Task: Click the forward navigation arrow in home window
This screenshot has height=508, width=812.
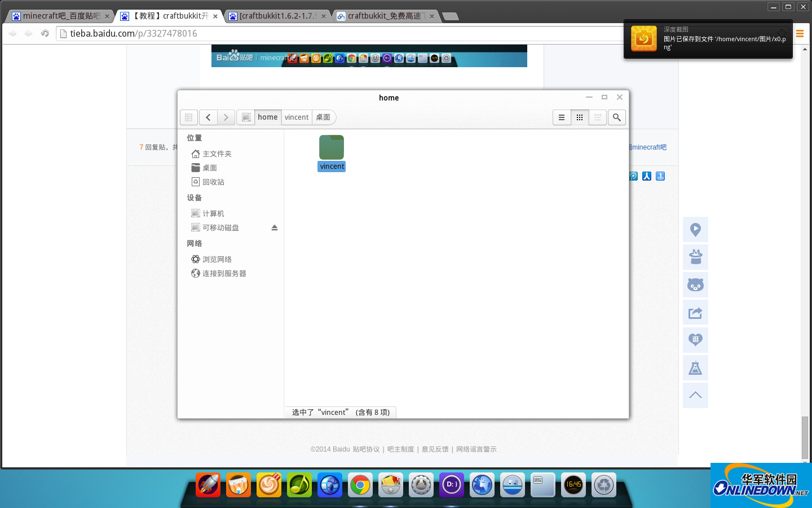Action: (226, 117)
